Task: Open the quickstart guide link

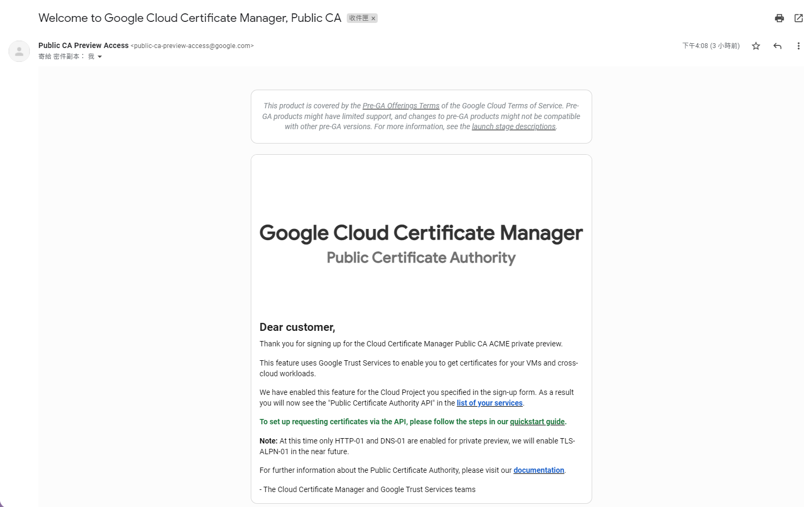Action: click(537, 422)
